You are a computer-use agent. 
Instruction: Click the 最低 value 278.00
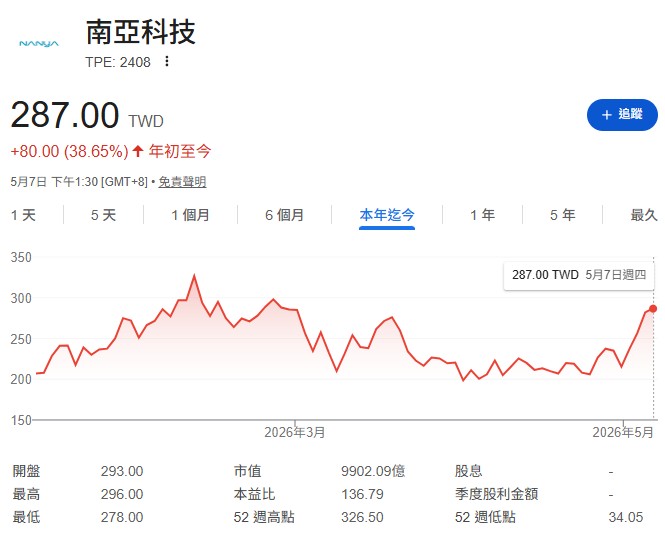122,517
